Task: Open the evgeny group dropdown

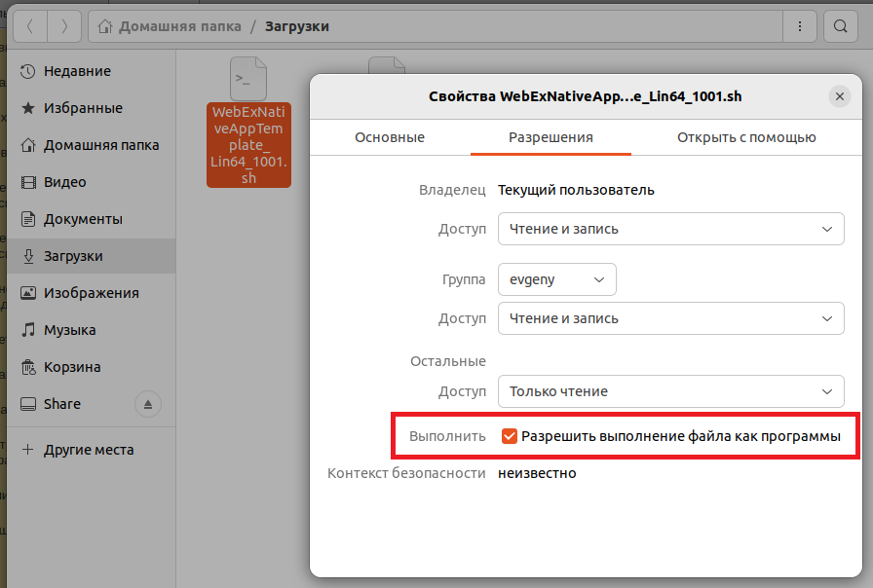Action: [556, 279]
